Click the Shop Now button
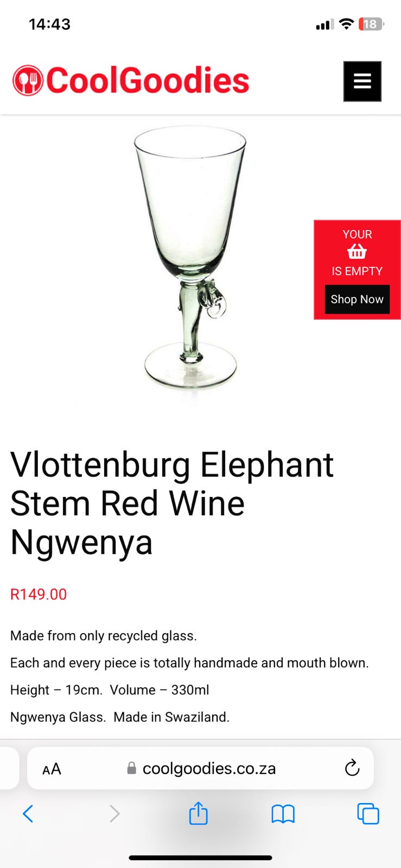Screen dimensions: 401x868 coord(357,299)
